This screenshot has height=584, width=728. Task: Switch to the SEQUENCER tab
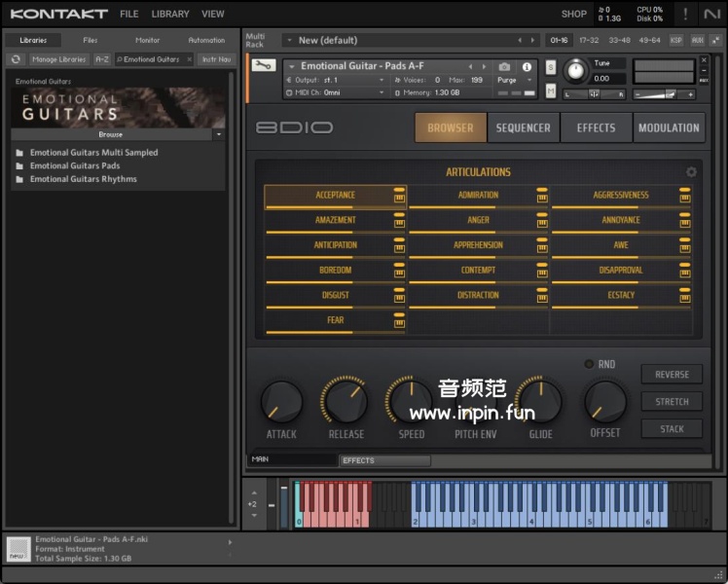point(523,128)
